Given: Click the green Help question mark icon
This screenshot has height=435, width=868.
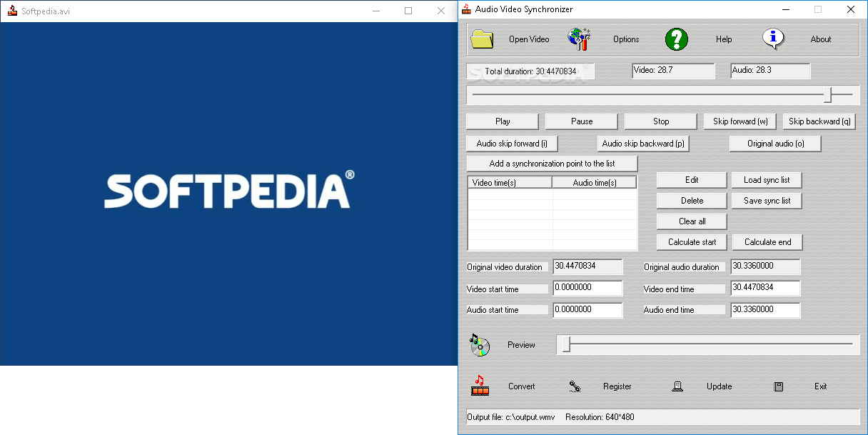Looking at the screenshot, I should pos(676,39).
